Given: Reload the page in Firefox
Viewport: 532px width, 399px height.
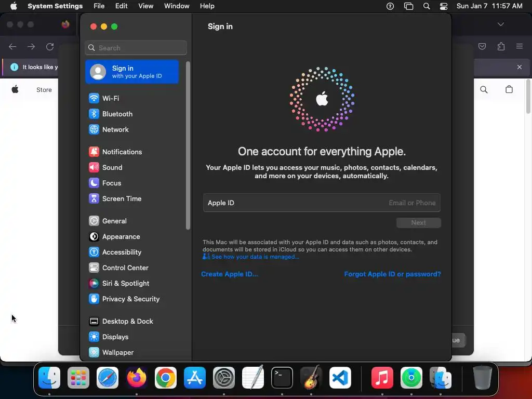Looking at the screenshot, I should tap(50, 46).
